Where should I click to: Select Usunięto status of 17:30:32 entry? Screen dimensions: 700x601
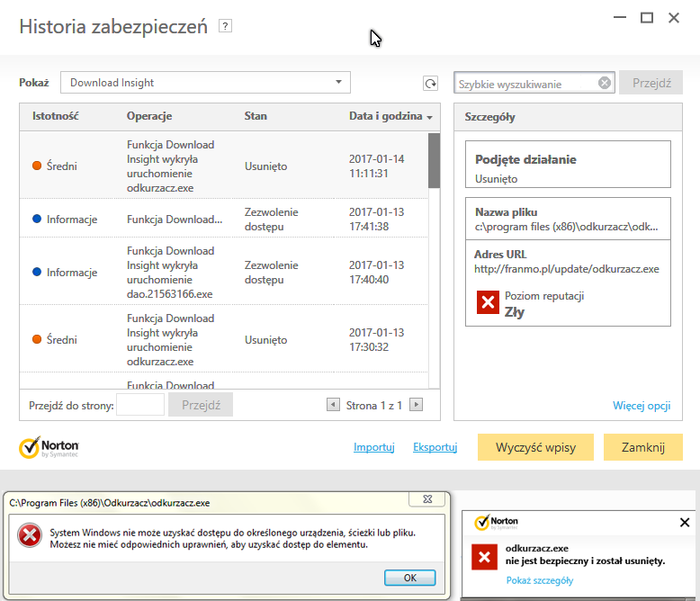coord(265,340)
